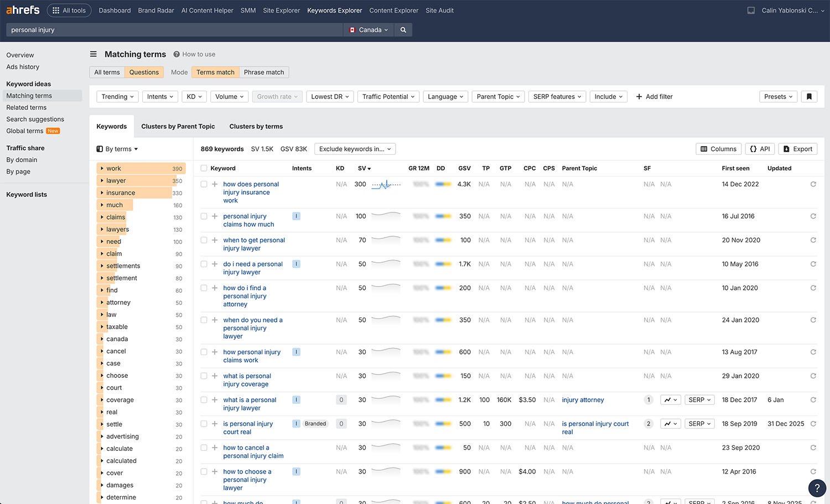This screenshot has width=830, height=504.
Task: Open the keyword 'do i need a personal injury lawyer'
Action: tap(253, 268)
